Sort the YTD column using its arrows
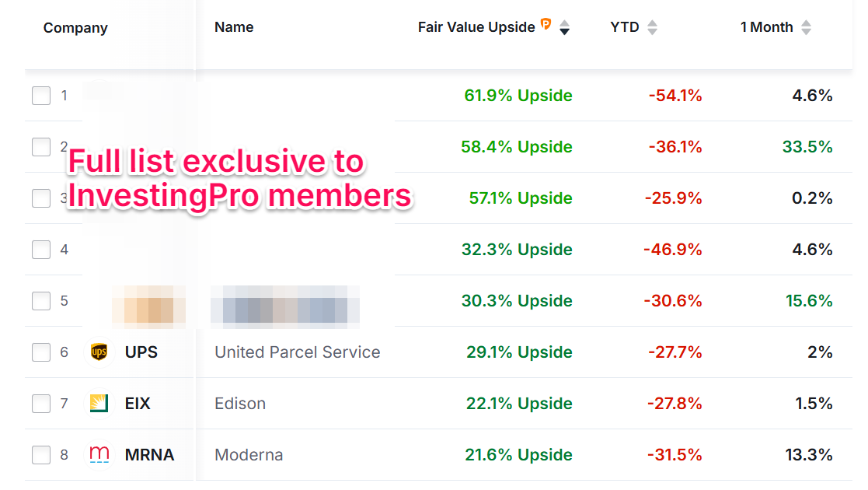The image size is (868, 490). pos(652,27)
